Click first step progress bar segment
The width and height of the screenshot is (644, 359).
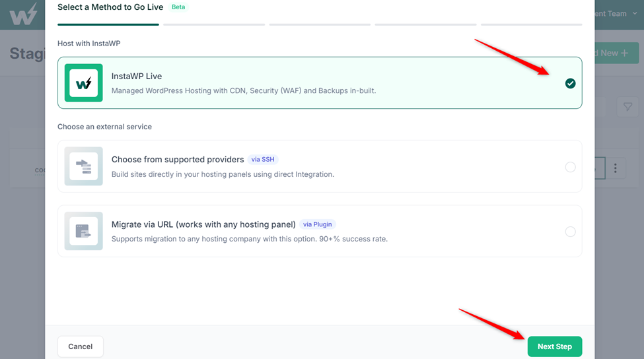(108, 24)
